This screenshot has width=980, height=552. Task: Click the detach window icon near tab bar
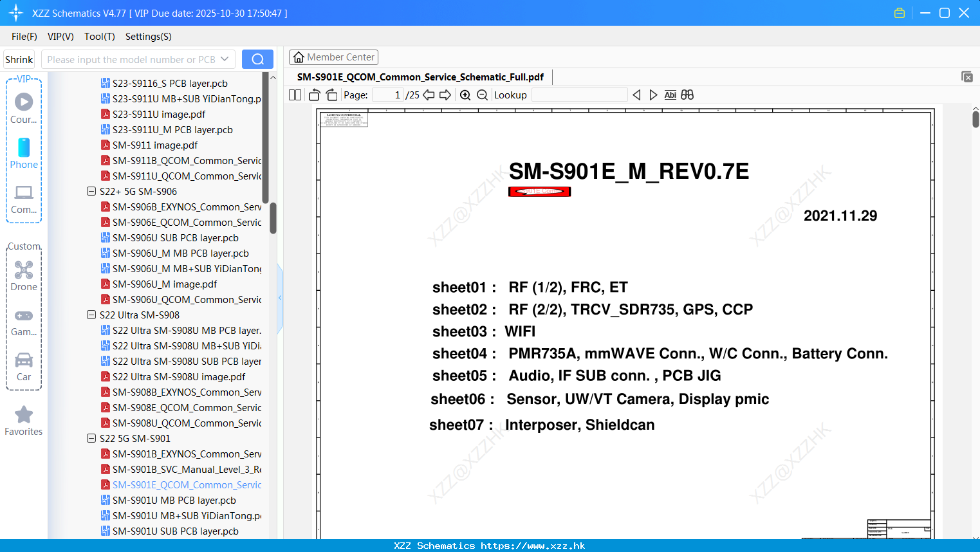pyautogui.click(x=967, y=77)
